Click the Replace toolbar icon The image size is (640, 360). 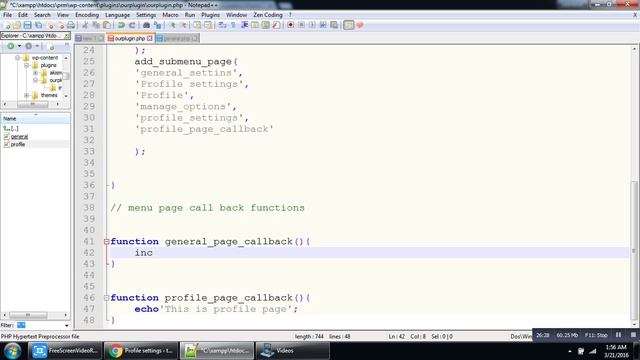coord(157,25)
